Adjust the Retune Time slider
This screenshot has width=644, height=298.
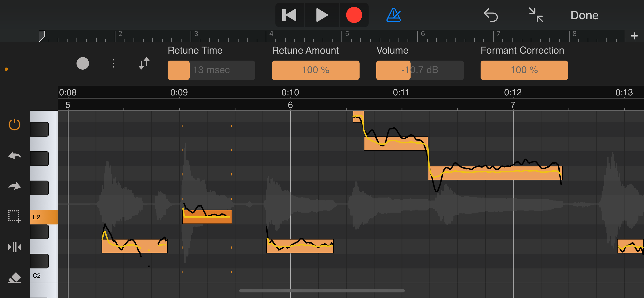pyautogui.click(x=211, y=70)
